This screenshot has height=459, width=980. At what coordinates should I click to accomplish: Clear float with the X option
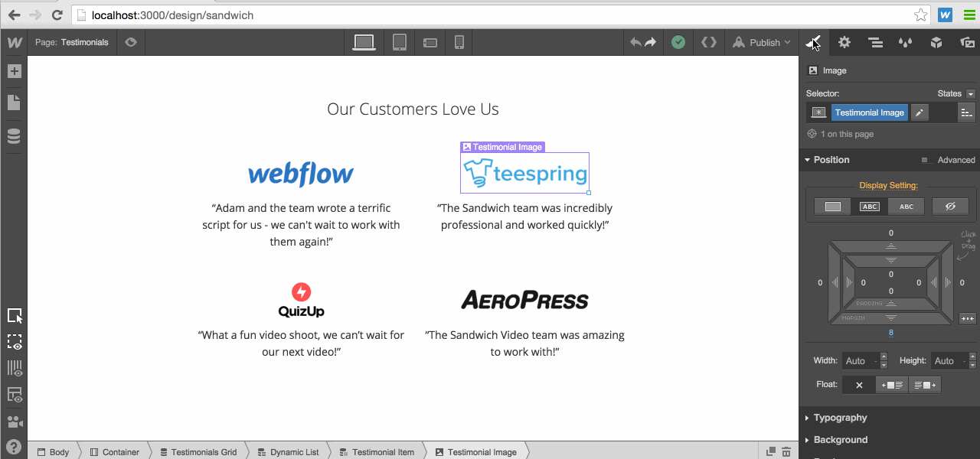coord(859,385)
